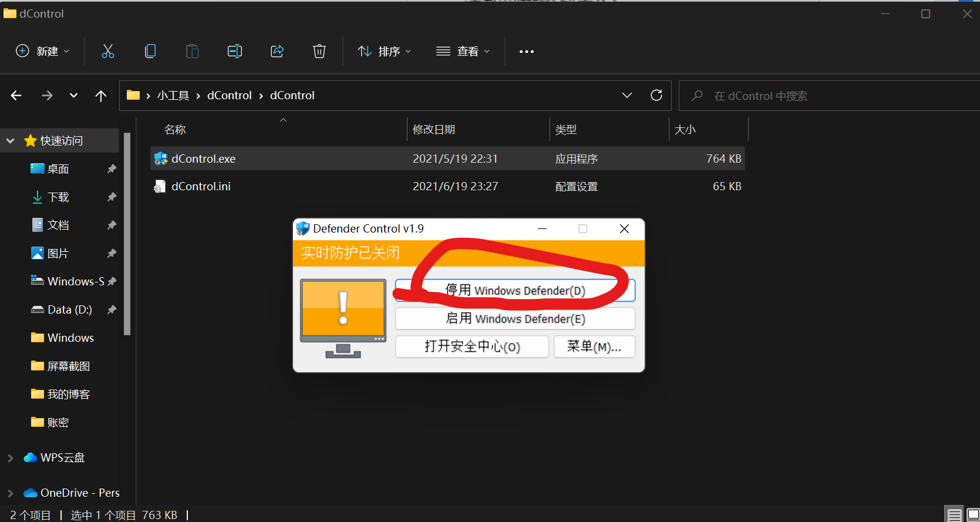The height and width of the screenshot is (522, 980).
Task: Select the dControl.ini file row
Action: pos(447,187)
